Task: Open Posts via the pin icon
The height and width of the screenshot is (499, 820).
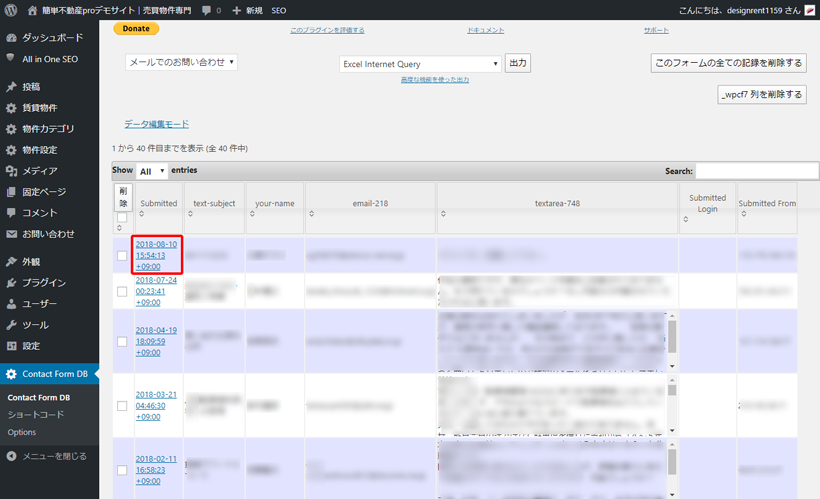Action: tap(11, 87)
